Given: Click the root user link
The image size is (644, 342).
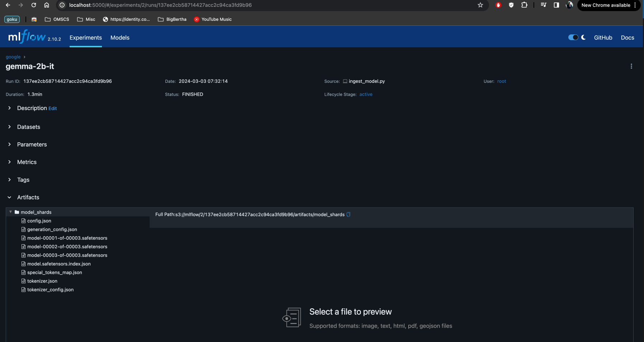Looking at the screenshot, I should point(502,81).
